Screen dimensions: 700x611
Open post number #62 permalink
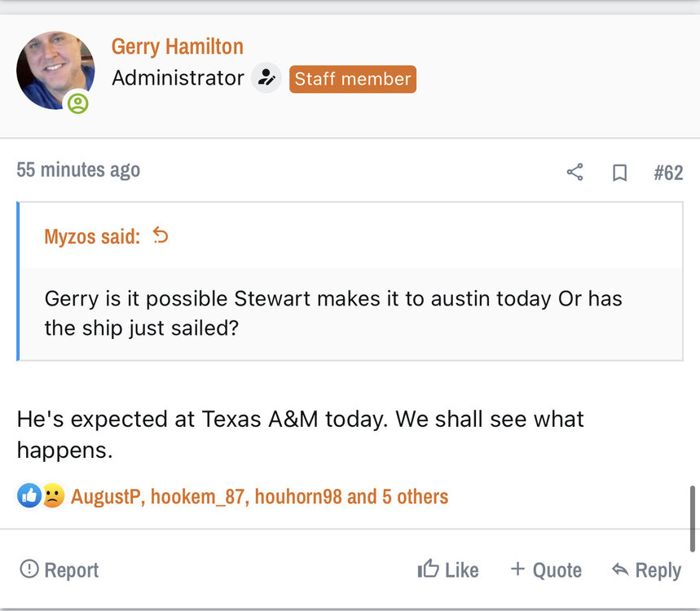click(668, 173)
